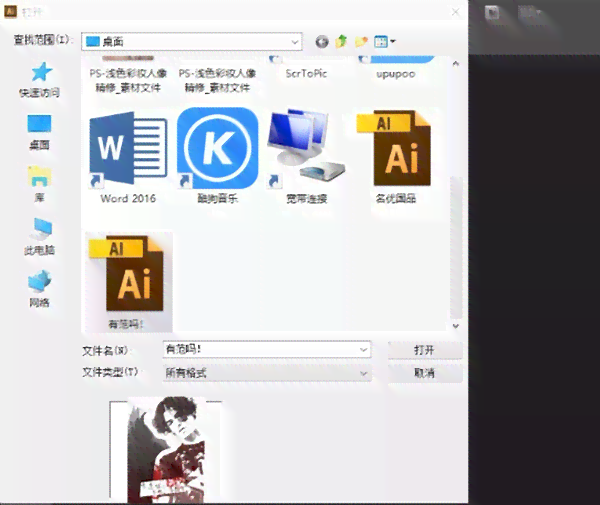Image resolution: width=600 pixels, height=505 pixels.
Task: Click the file list scroll down arrow
Action: tap(456, 326)
